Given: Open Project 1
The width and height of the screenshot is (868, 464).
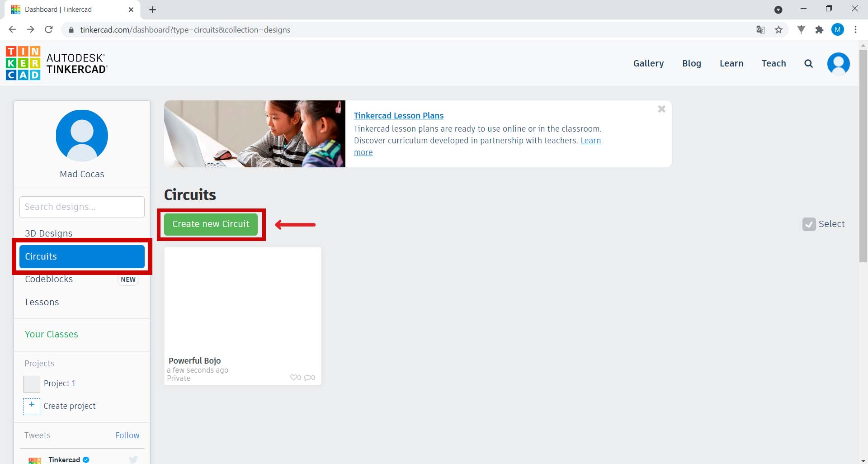Looking at the screenshot, I should click(60, 384).
